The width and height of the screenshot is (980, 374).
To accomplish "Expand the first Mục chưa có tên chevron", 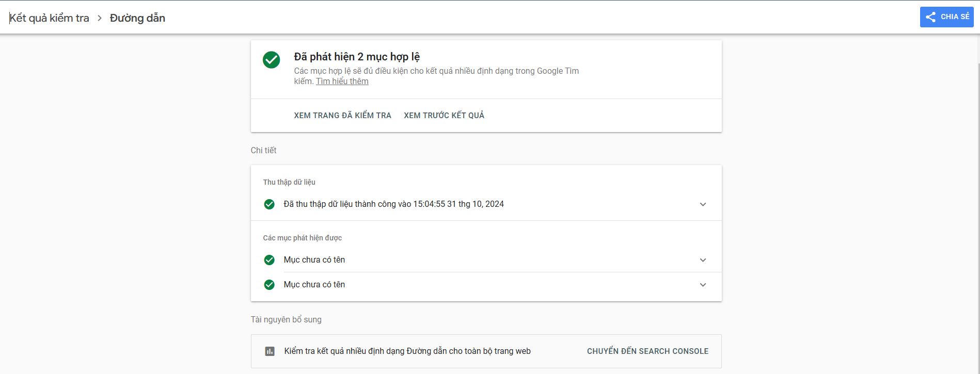I will tap(703, 260).
